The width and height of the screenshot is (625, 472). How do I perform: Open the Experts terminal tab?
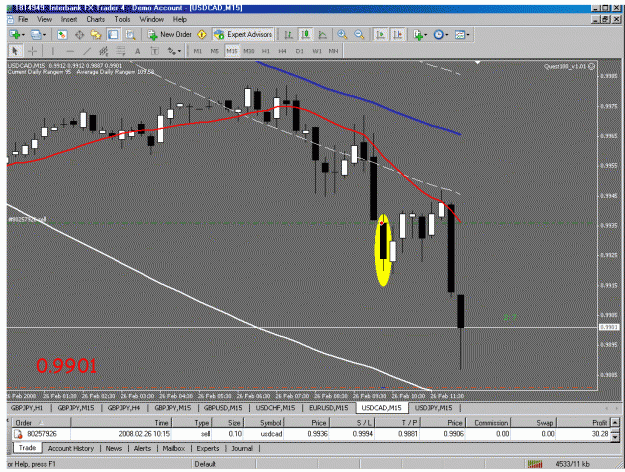[x=208, y=448]
